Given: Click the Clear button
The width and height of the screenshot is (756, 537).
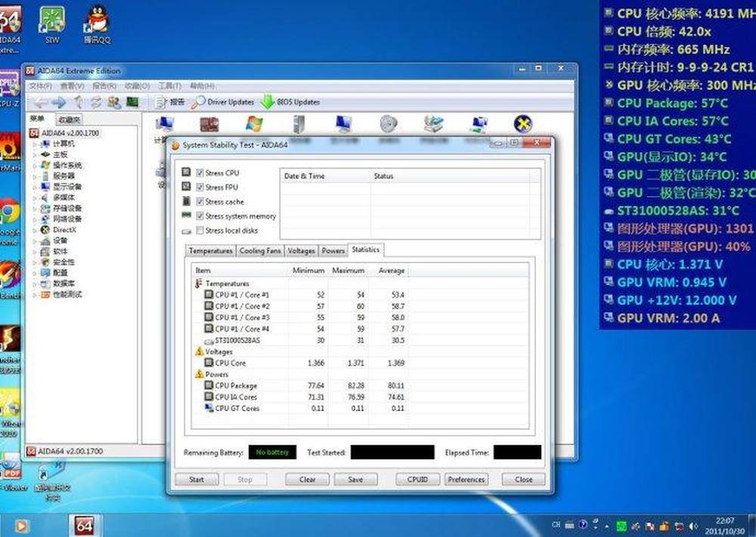Looking at the screenshot, I should click(307, 480).
